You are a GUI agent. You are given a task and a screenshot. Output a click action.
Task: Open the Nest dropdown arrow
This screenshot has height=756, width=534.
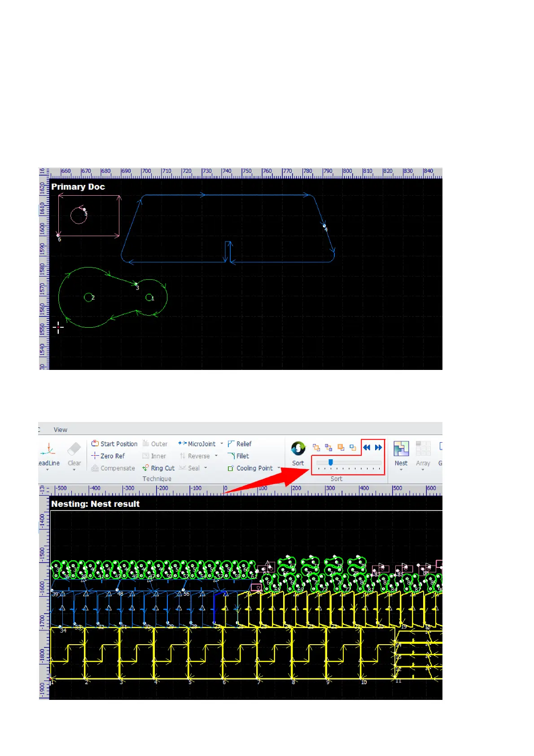[401, 470]
